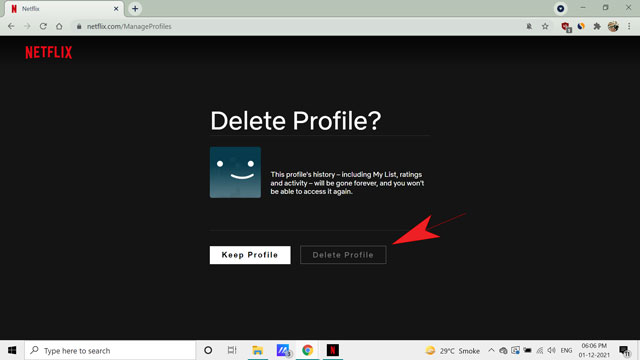This screenshot has height=360, width=640.
Task: Click the circular media control icon in title bar
Action: [560, 9]
